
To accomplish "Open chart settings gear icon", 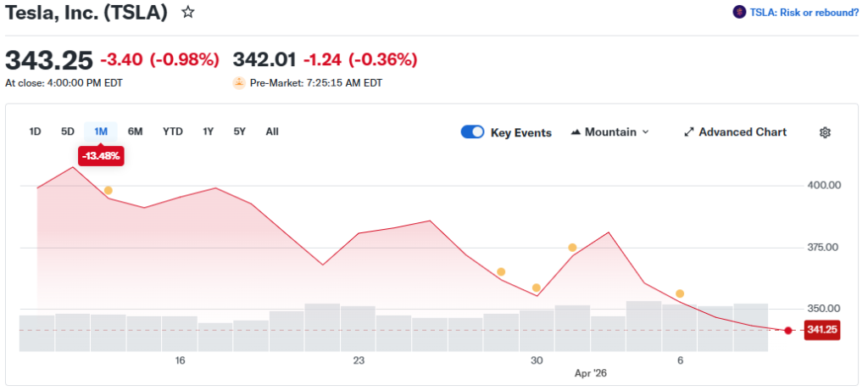I will [825, 132].
